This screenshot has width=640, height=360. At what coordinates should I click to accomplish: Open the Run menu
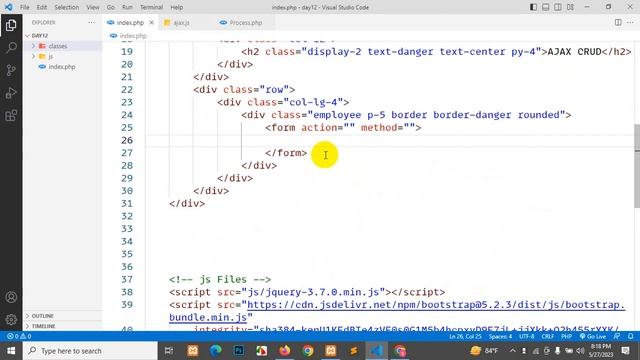click(x=127, y=7)
